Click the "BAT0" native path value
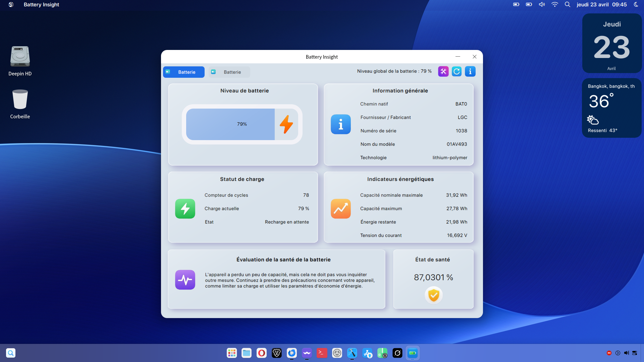The height and width of the screenshot is (362, 644). 461,104
